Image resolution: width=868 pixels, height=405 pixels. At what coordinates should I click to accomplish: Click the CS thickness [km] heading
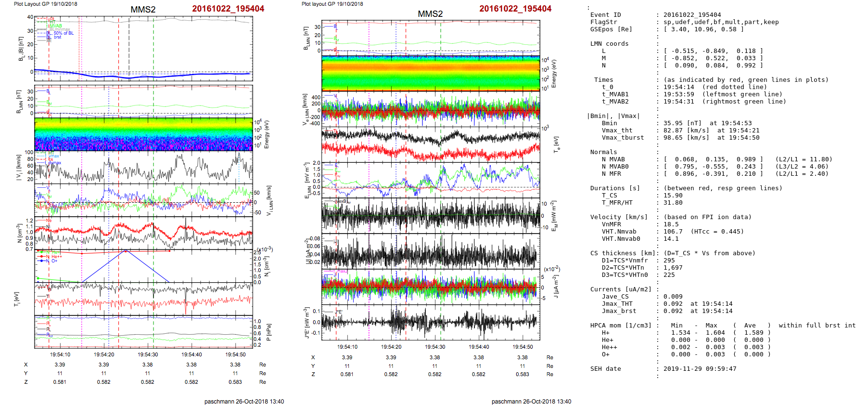pos(623,253)
